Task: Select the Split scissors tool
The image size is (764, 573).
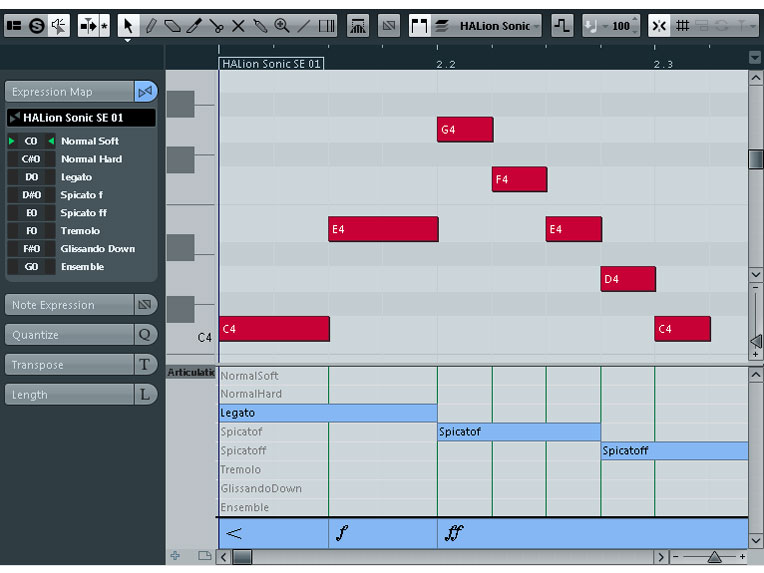Action: [x=216, y=25]
